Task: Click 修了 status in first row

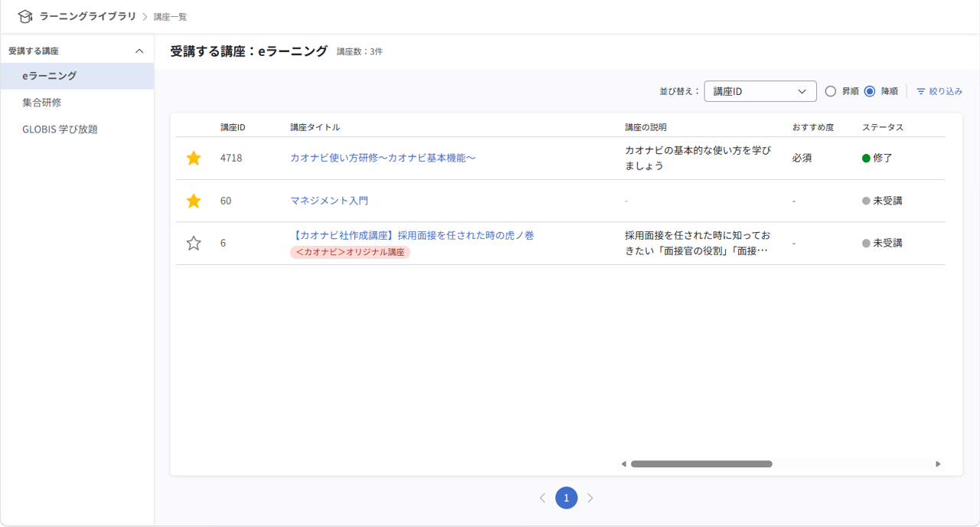Action: pyautogui.click(x=877, y=158)
